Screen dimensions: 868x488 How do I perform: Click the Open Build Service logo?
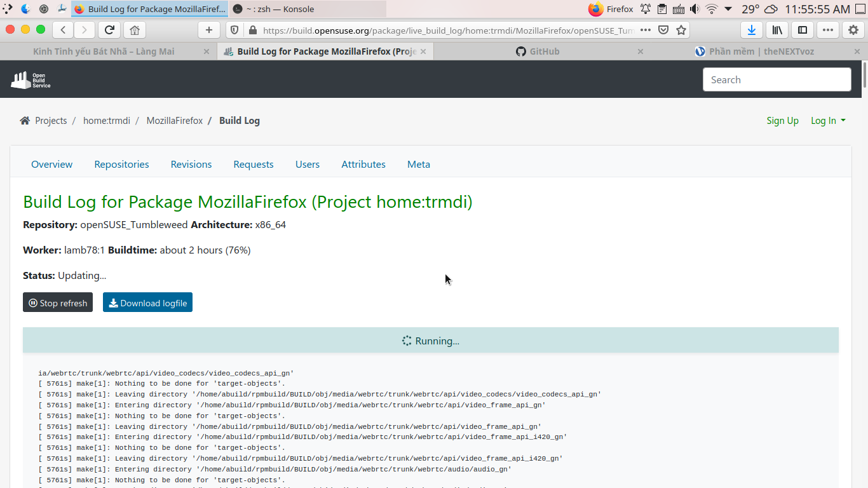(31, 80)
